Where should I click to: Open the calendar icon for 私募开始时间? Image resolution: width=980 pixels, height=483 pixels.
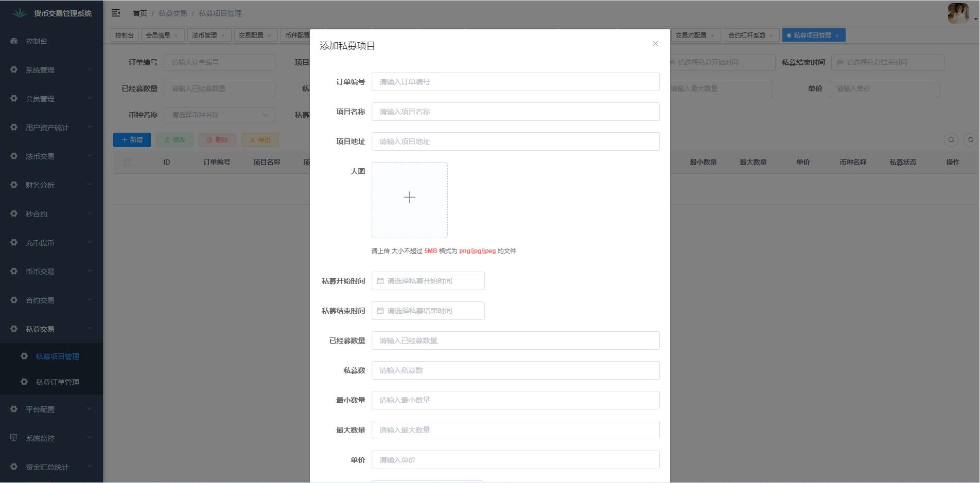(380, 281)
